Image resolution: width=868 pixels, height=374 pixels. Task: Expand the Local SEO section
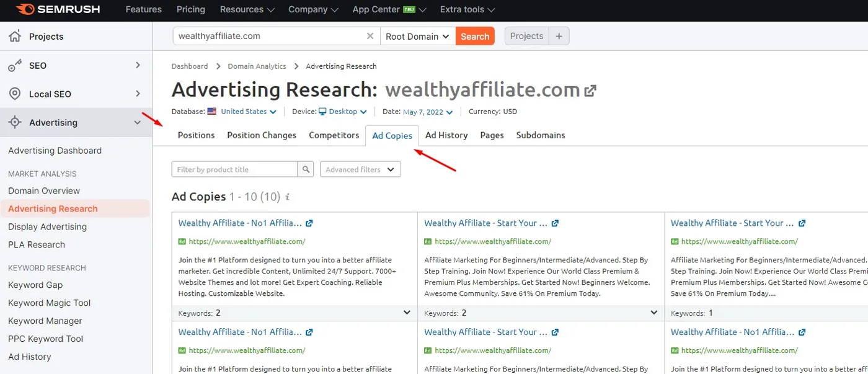[138, 94]
